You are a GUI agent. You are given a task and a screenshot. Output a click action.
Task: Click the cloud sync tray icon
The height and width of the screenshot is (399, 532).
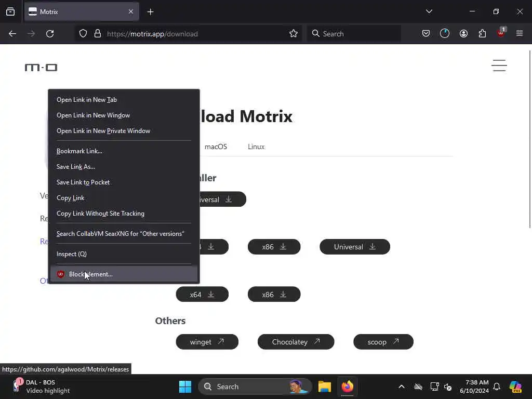click(x=418, y=387)
